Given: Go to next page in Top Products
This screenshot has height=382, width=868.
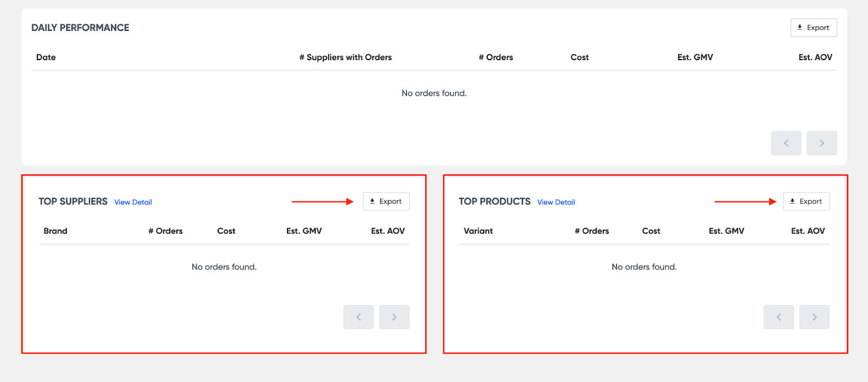Looking at the screenshot, I should tap(814, 317).
